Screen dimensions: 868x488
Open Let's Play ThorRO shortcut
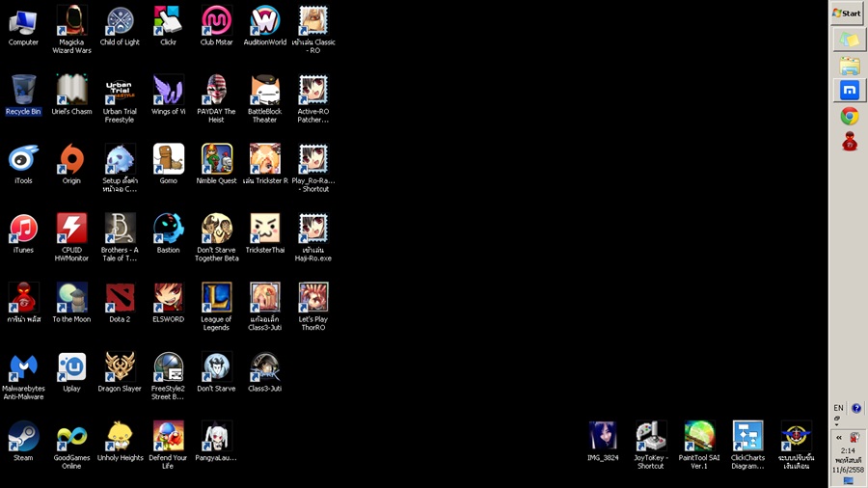313,307
